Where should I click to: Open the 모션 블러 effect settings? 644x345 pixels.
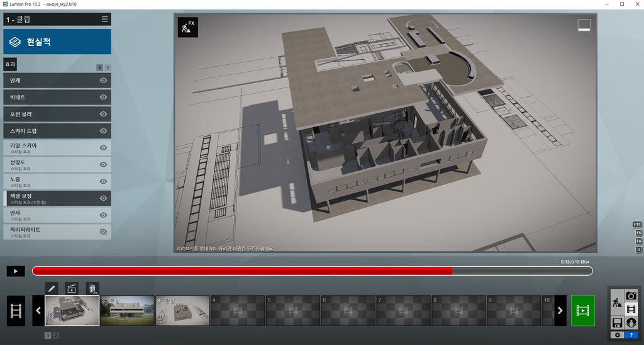click(x=57, y=114)
